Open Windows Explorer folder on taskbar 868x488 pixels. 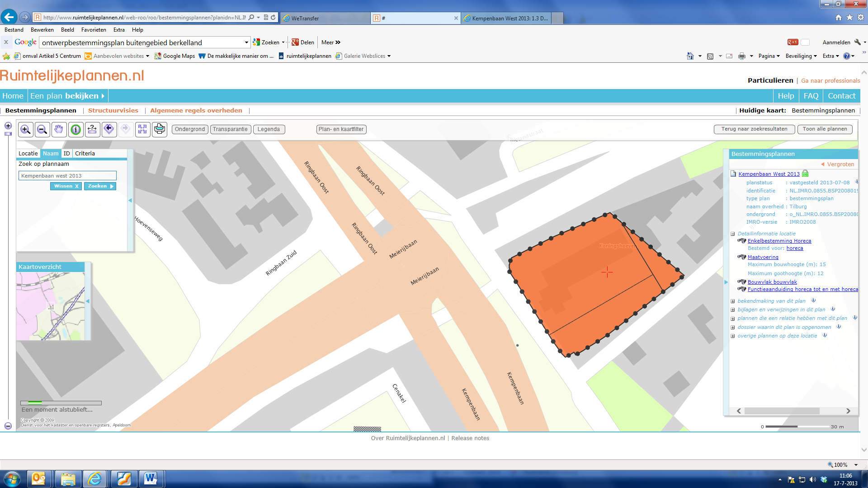(x=68, y=479)
